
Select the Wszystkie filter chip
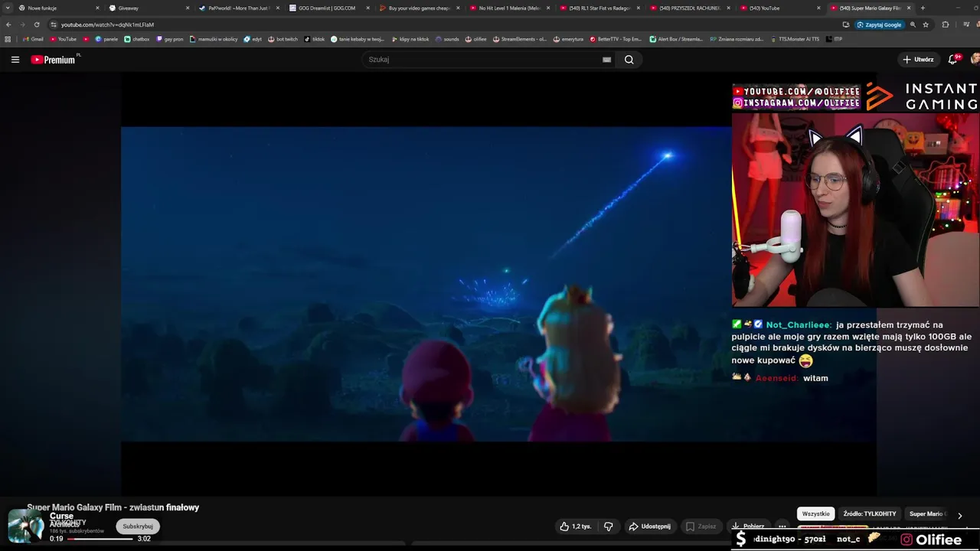[816, 514]
